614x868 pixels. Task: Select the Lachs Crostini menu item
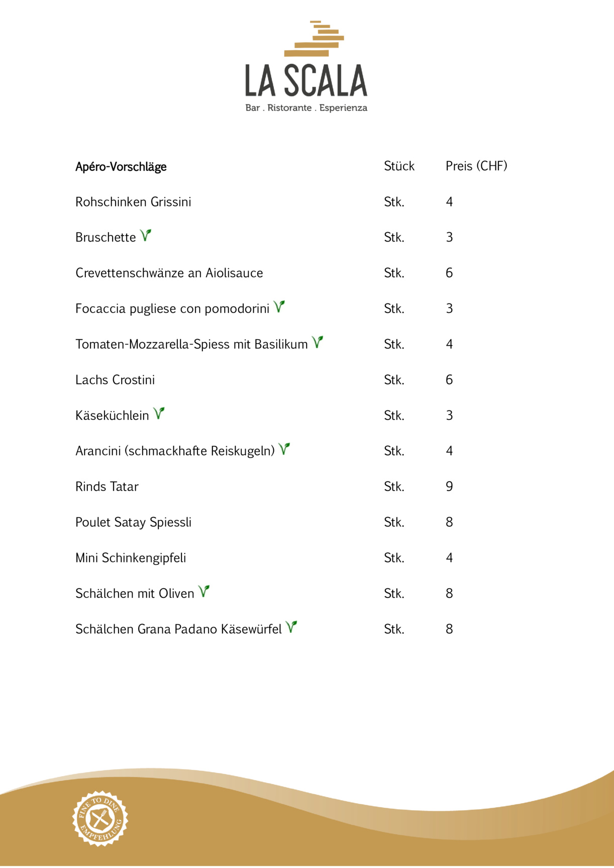pos(115,380)
